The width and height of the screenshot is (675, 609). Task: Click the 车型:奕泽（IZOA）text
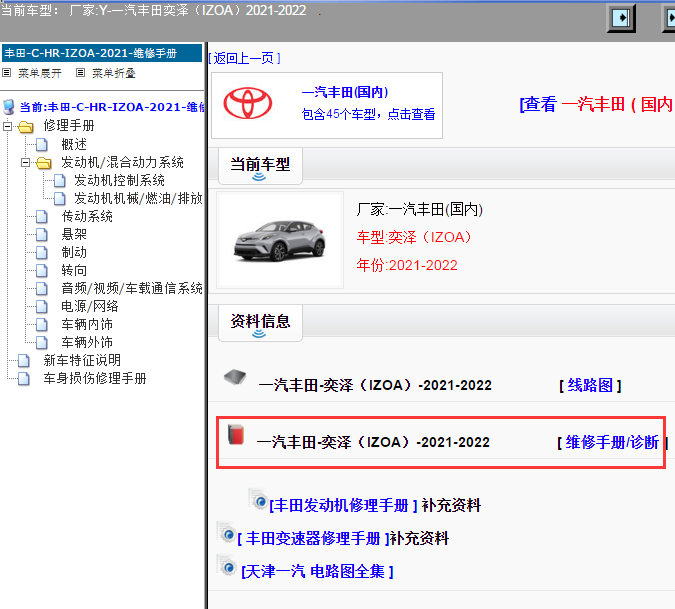point(414,237)
